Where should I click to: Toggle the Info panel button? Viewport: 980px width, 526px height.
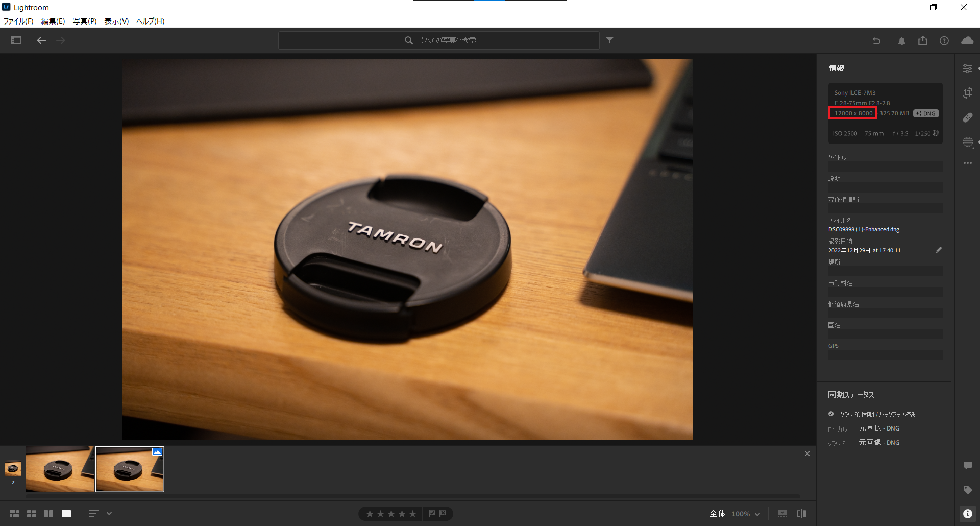pyautogui.click(x=967, y=514)
